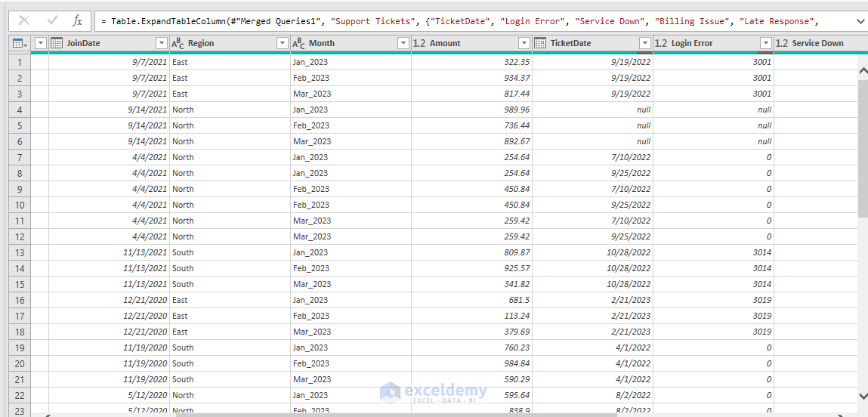Open TicketDate column filter dropdown
The width and height of the screenshot is (868, 417).
click(645, 43)
